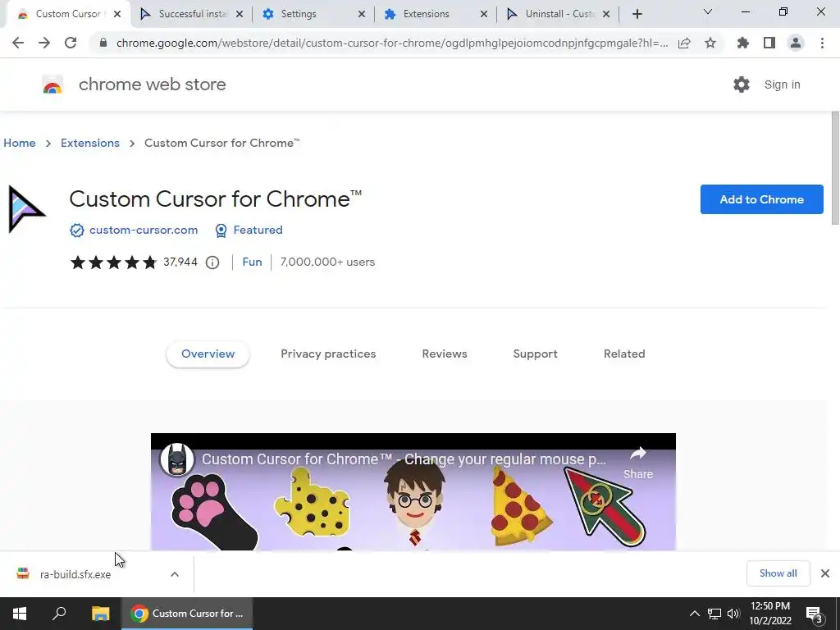Open the Extensions puzzle menu

(x=742, y=43)
